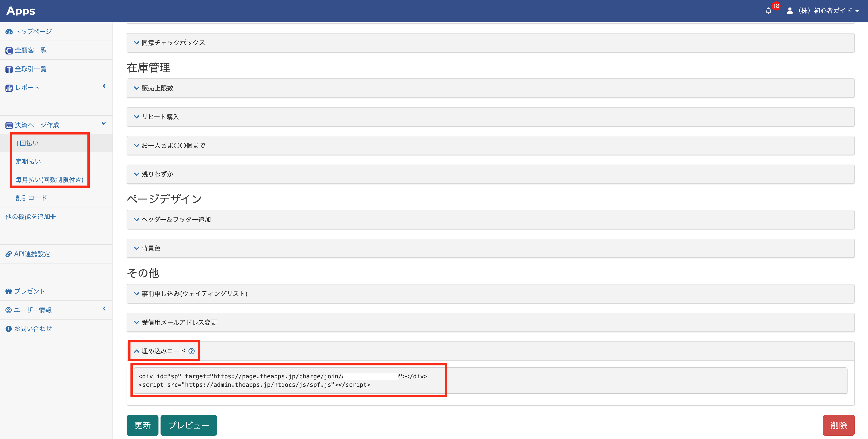
Task: Open the notification bell icon
Action: (x=768, y=11)
